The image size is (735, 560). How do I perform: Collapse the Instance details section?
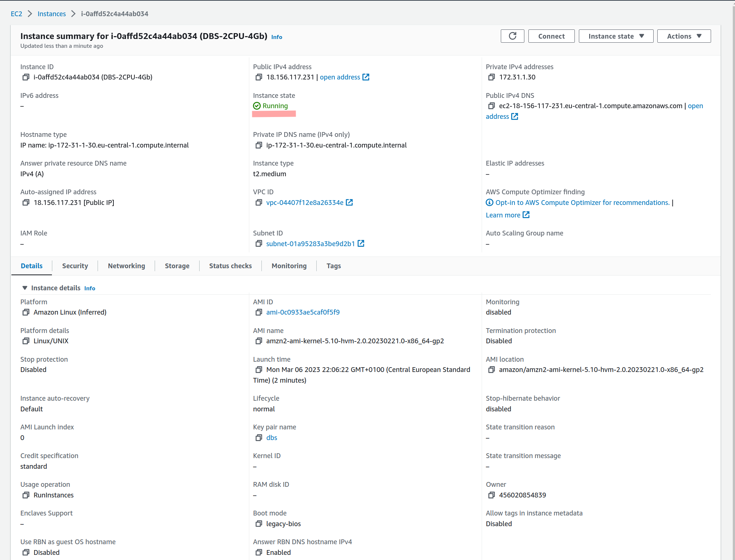25,288
